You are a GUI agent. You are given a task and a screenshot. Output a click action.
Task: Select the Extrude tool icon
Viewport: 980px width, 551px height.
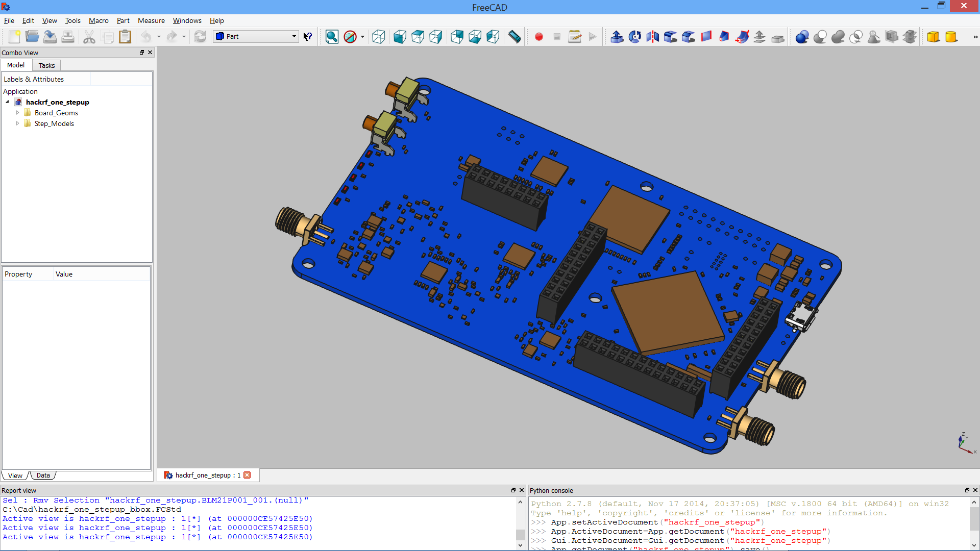[617, 37]
